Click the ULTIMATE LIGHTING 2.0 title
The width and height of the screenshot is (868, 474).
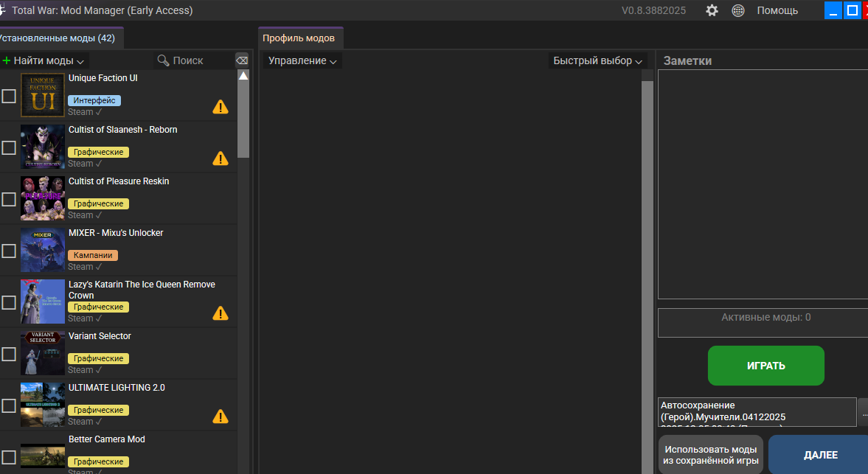117,387
